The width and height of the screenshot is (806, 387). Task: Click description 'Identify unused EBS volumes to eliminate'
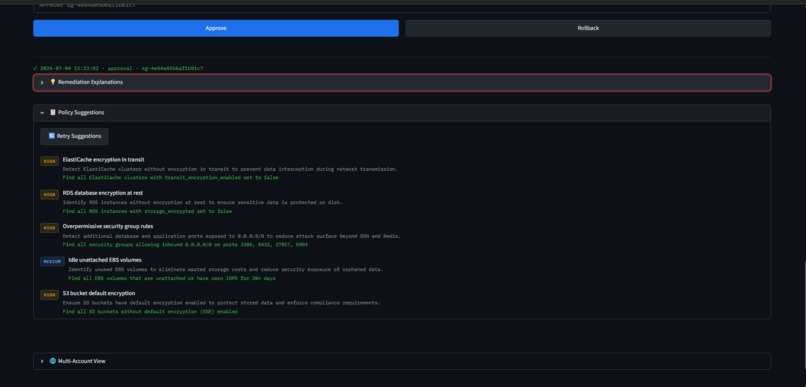click(226, 269)
